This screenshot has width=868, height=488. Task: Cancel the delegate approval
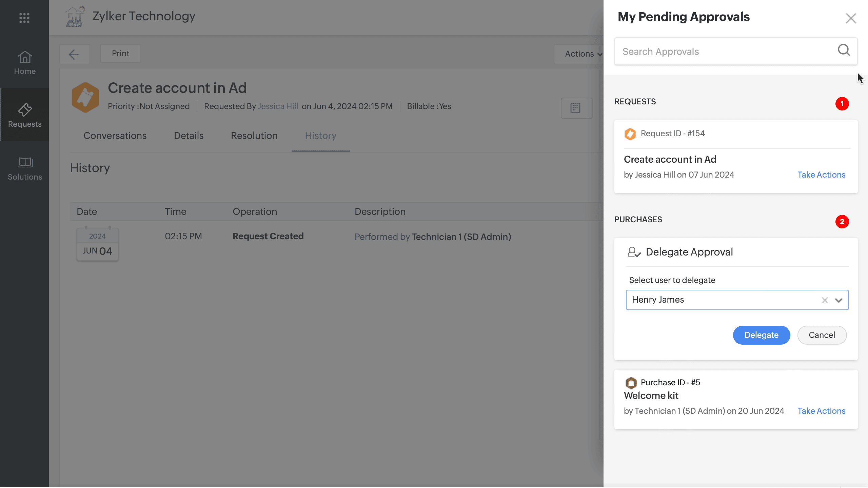(822, 335)
